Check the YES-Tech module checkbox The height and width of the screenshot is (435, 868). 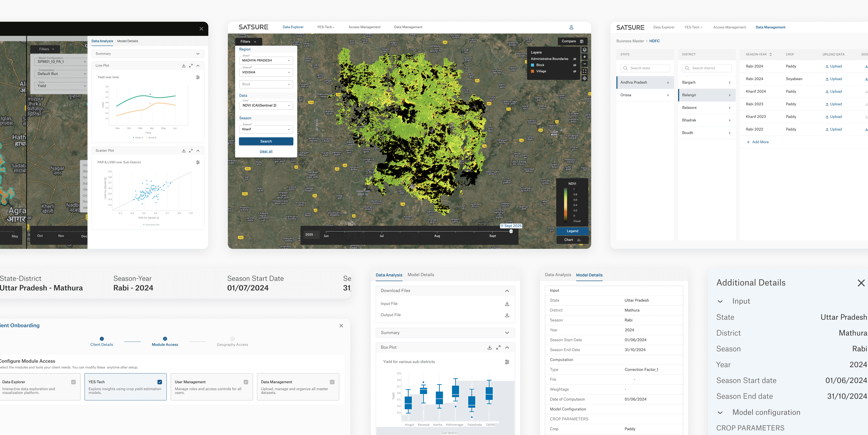tap(160, 382)
